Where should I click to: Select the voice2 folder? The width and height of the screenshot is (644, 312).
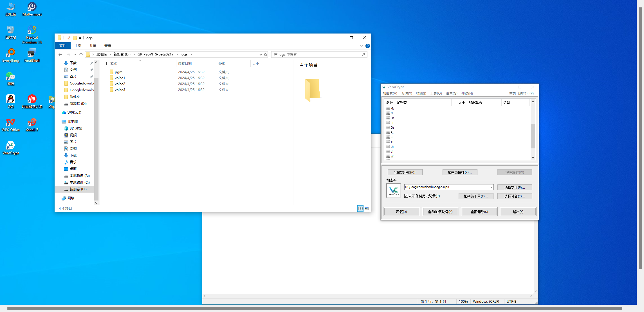(120, 84)
